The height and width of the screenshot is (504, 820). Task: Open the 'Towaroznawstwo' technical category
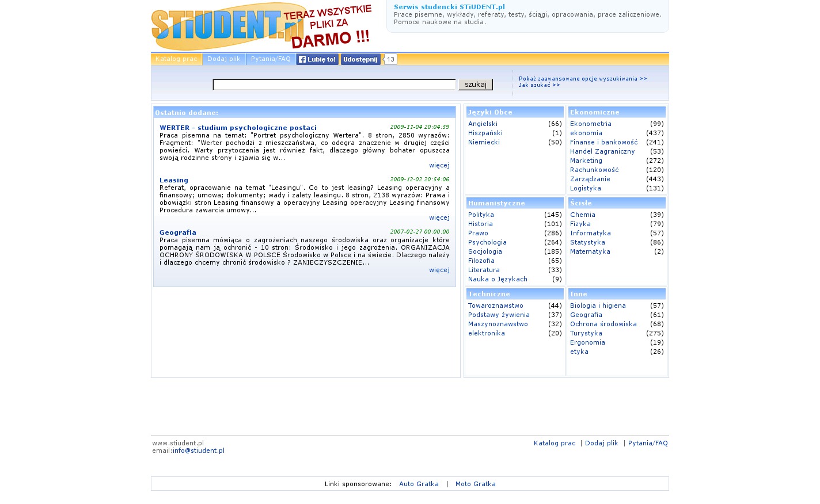pos(495,306)
